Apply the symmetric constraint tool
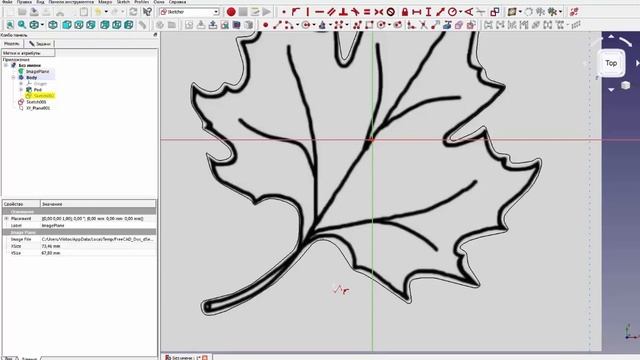The width and height of the screenshot is (640, 360). [379, 12]
